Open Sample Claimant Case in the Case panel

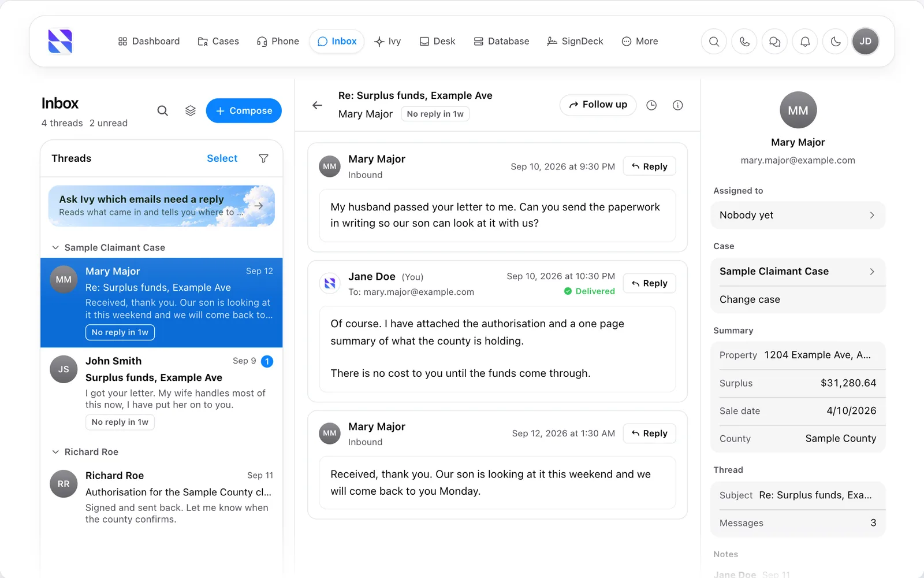pos(798,272)
